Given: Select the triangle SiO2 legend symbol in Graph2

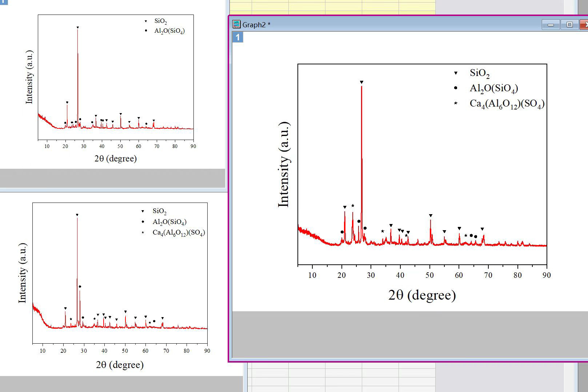Looking at the screenshot, I should [456, 73].
